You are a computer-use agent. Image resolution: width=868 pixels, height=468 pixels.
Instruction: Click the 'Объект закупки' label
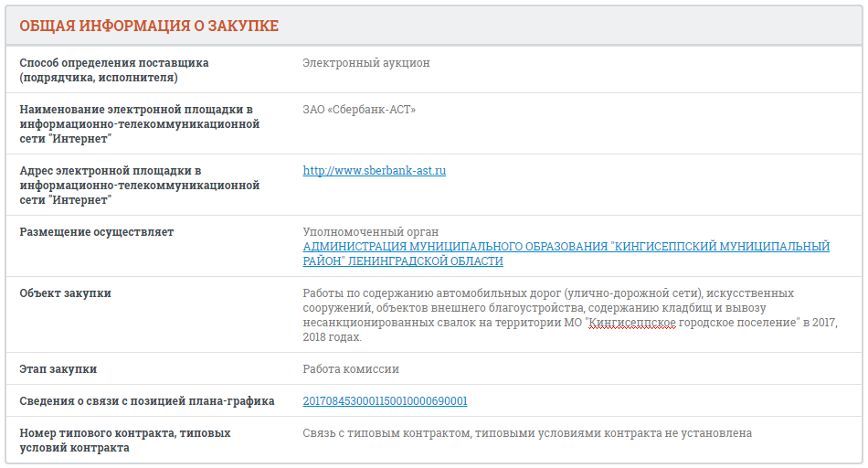(x=66, y=293)
